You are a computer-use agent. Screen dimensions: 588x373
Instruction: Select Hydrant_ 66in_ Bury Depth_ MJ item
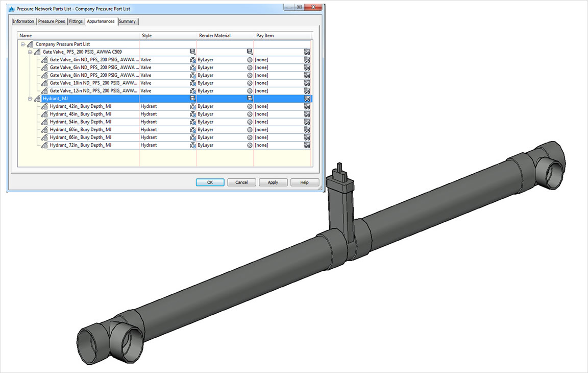[81, 137]
